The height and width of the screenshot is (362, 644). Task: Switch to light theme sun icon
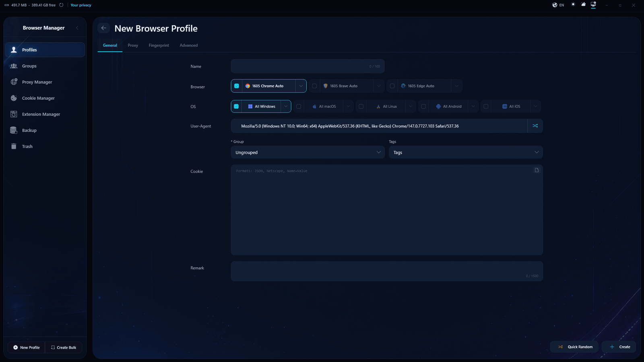click(x=573, y=4)
